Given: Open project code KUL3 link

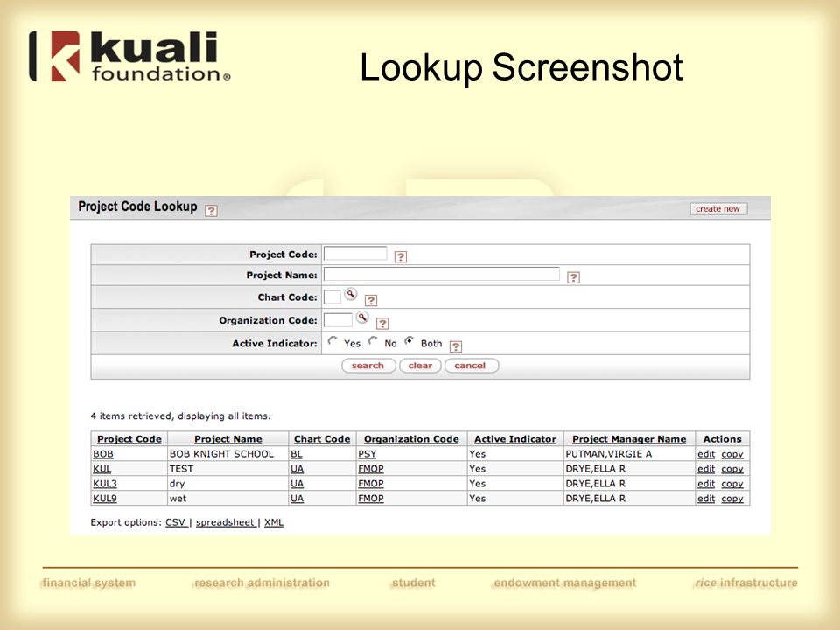Looking at the screenshot, I should tap(104, 483).
